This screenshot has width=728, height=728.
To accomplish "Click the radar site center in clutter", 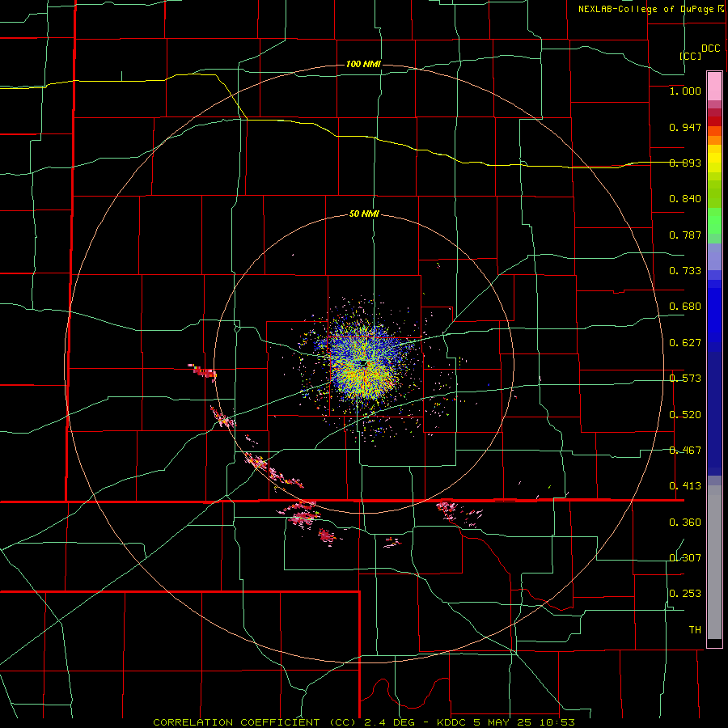I will click(x=362, y=362).
